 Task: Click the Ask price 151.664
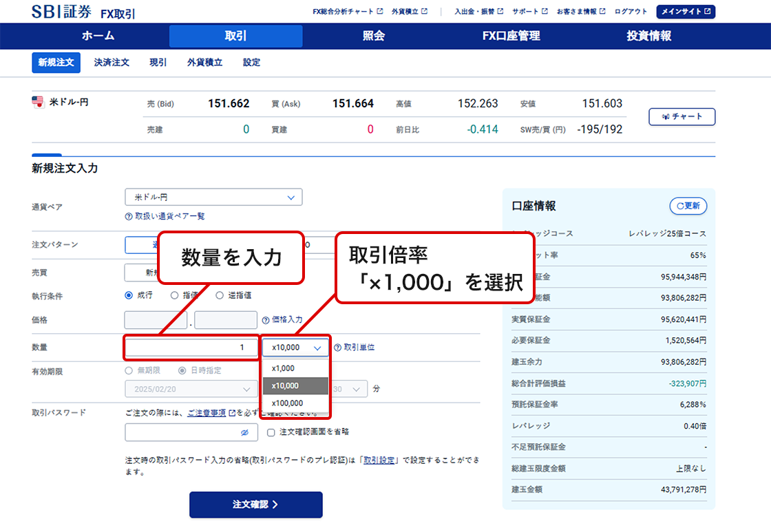click(x=353, y=104)
